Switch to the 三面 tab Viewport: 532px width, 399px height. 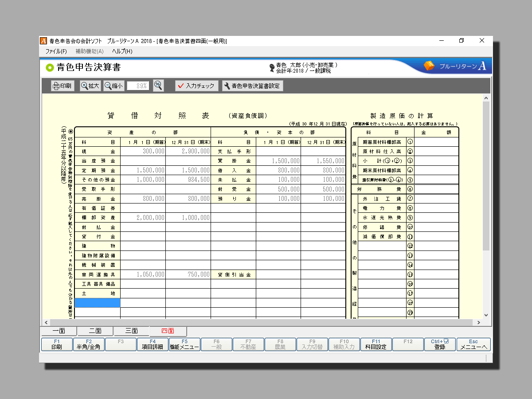(131, 331)
